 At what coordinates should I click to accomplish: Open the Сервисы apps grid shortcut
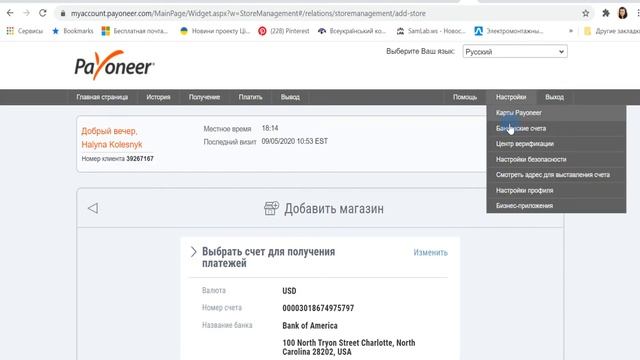[24, 31]
